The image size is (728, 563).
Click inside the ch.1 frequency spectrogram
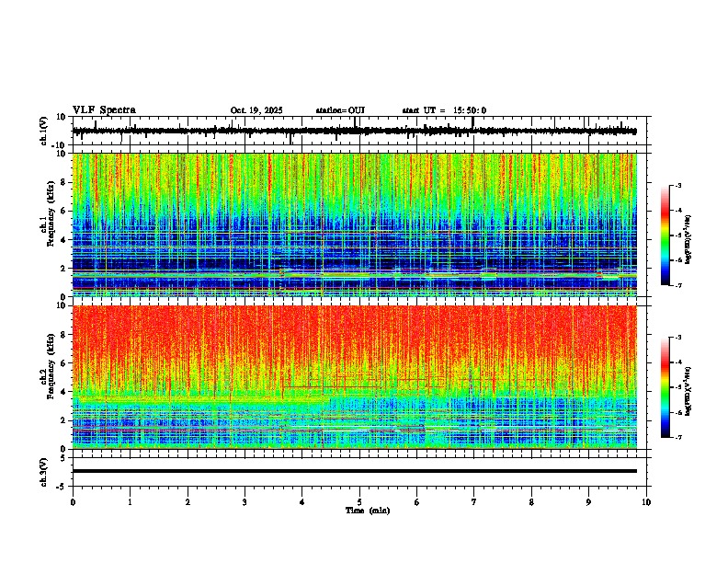(355, 224)
